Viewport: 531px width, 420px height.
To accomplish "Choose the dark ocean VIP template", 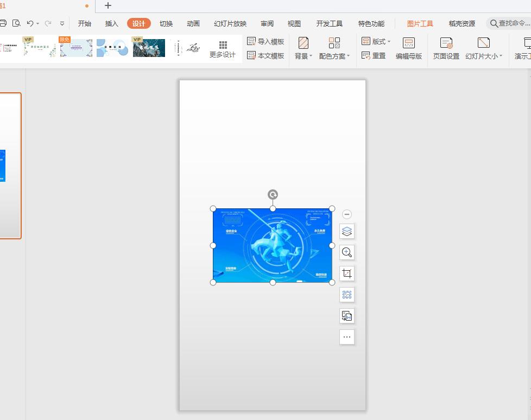I will point(149,48).
